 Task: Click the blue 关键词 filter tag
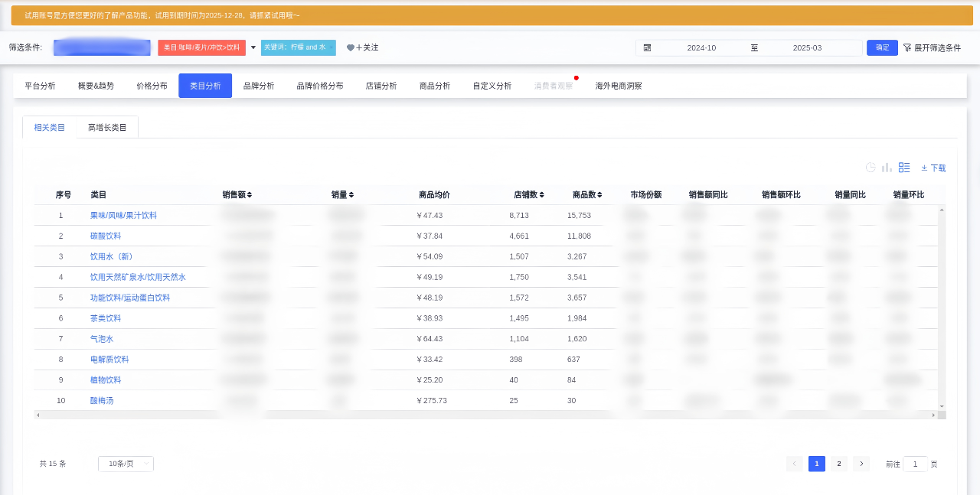pyautogui.click(x=299, y=47)
